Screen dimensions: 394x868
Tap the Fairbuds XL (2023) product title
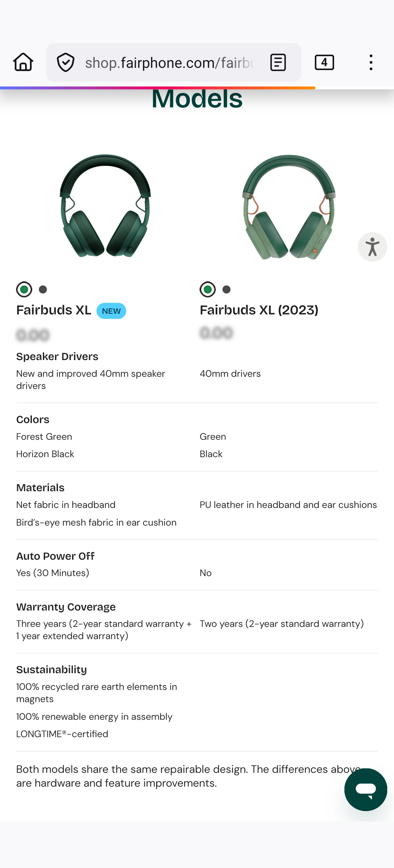pyautogui.click(x=259, y=310)
